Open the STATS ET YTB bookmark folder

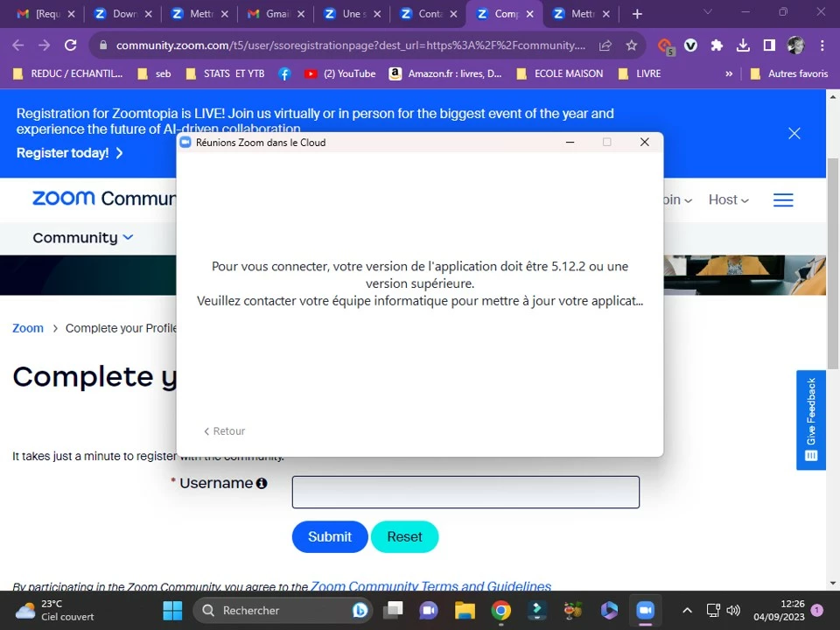(x=226, y=73)
